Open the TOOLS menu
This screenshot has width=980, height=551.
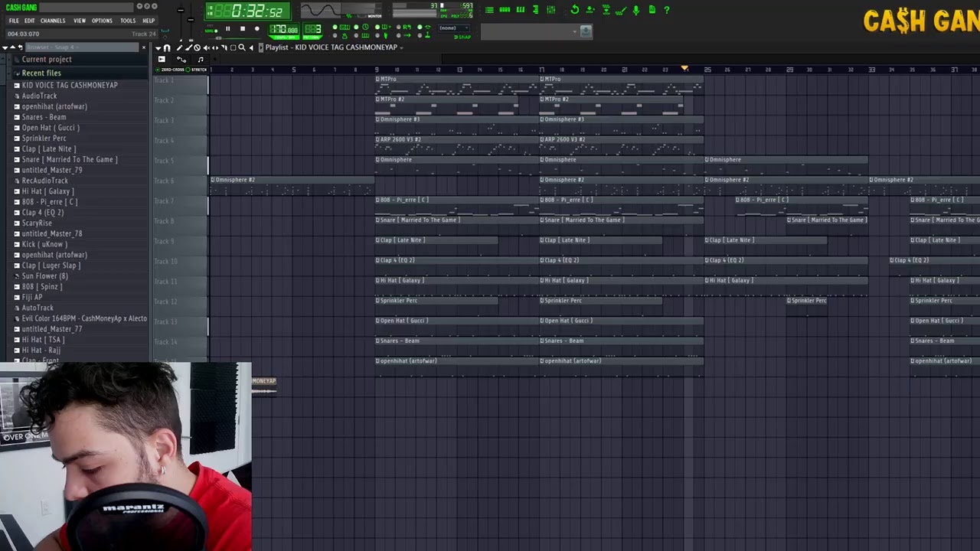point(128,21)
